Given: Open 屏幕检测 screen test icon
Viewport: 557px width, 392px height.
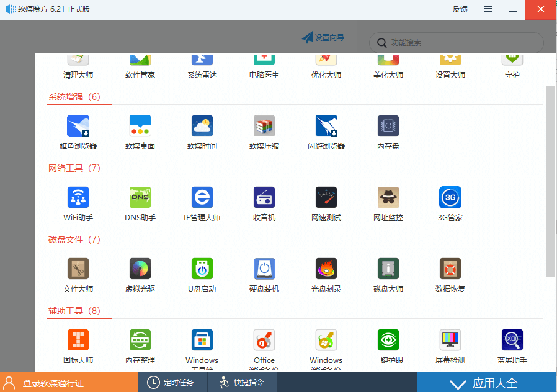Looking at the screenshot, I should coord(450,340).
